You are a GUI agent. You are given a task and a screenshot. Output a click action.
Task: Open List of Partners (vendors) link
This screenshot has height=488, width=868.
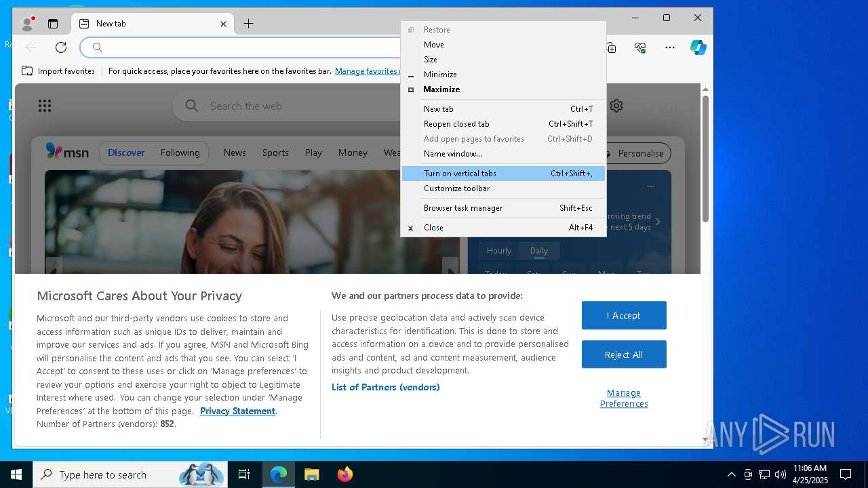385,387
